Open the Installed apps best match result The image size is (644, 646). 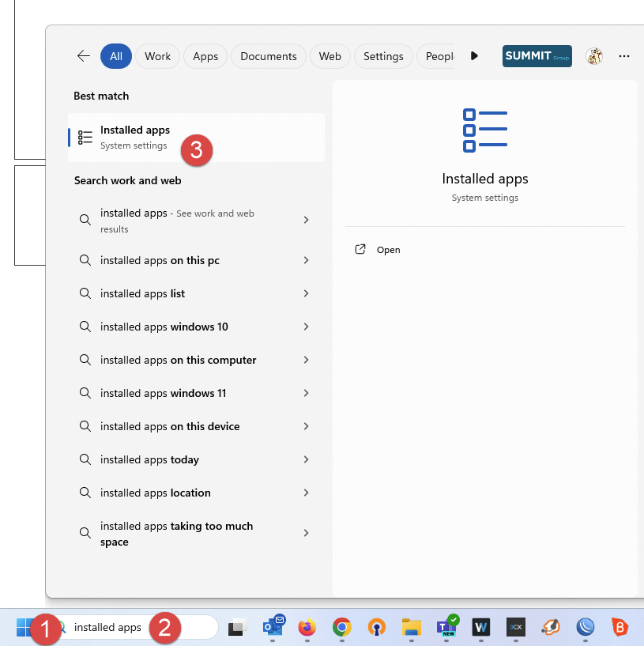[134, 137]
